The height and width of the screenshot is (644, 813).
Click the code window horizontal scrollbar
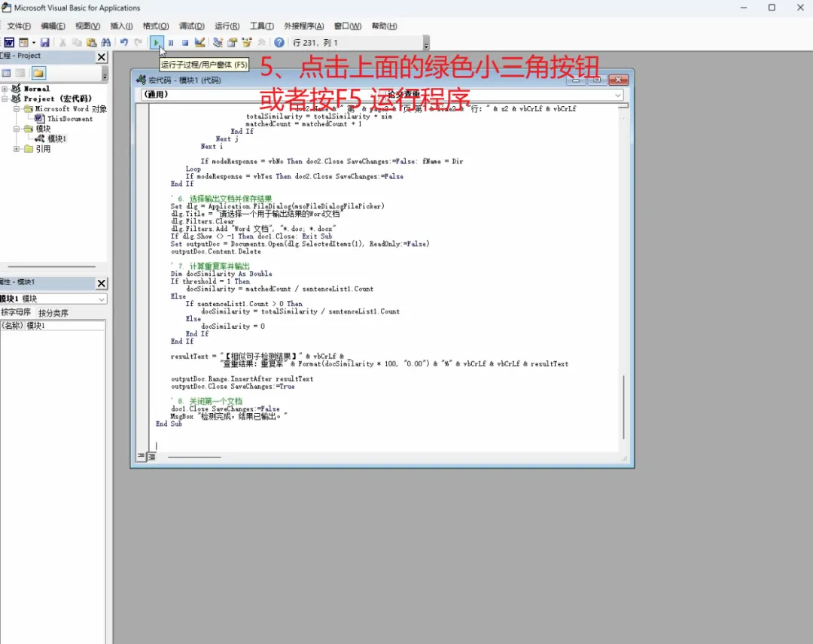coord(194,457)
